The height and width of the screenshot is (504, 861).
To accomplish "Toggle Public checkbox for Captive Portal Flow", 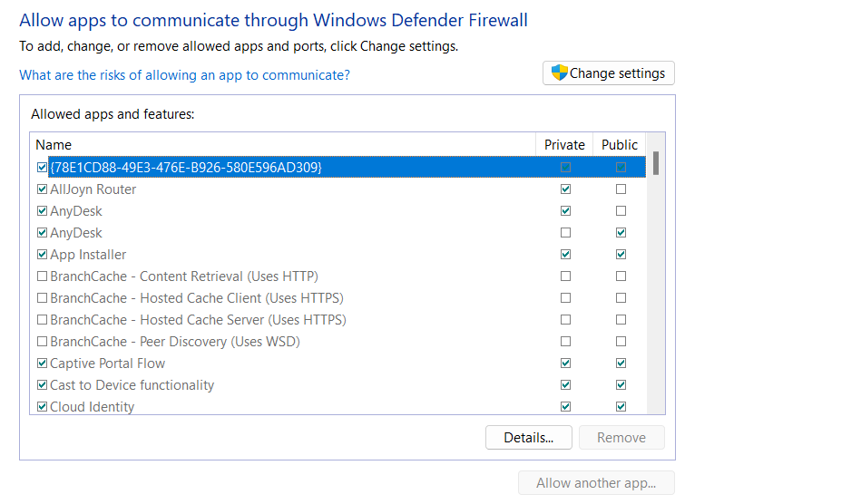I will [621, 363].
